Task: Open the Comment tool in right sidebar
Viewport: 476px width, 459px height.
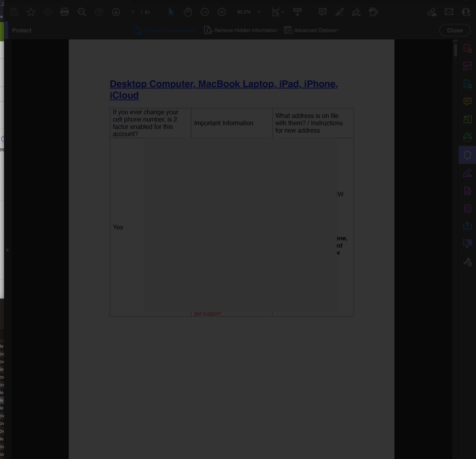Action: 467,101
